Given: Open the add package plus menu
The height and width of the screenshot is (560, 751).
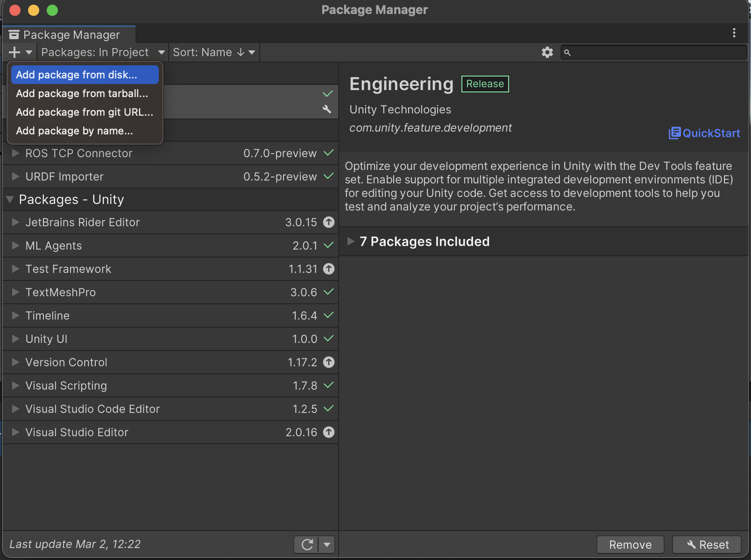Looking at the screenshot, I should [20, 52].
